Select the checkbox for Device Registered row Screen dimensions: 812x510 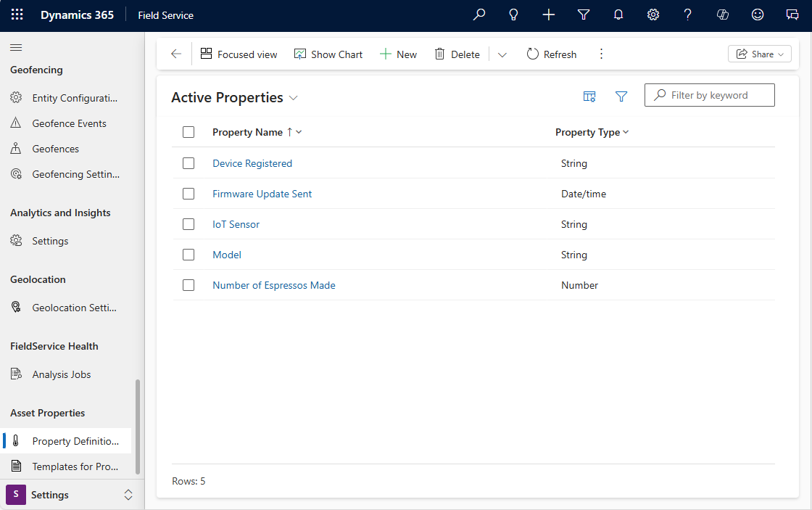coord(188,163)
